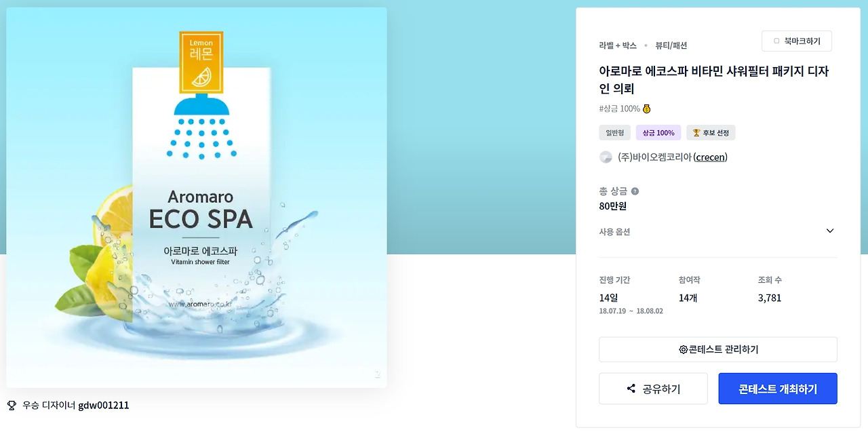Image resolution: width=868 pixels, height=432 pixels.
Task: Click the 콘테스트 관리하기 button
Action: [x=718, y=350]
